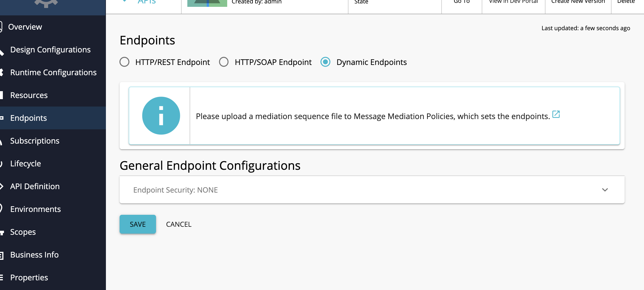This screenshot has width=644, height=290.
Task: Click the APIs breadcrumb link
Action: (x=147, y=2)
